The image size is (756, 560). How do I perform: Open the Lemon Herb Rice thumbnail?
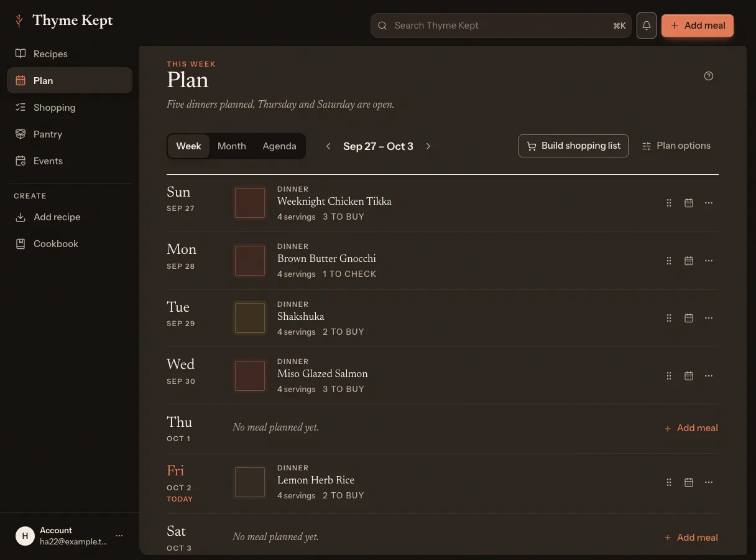click(x=250, y=482)
